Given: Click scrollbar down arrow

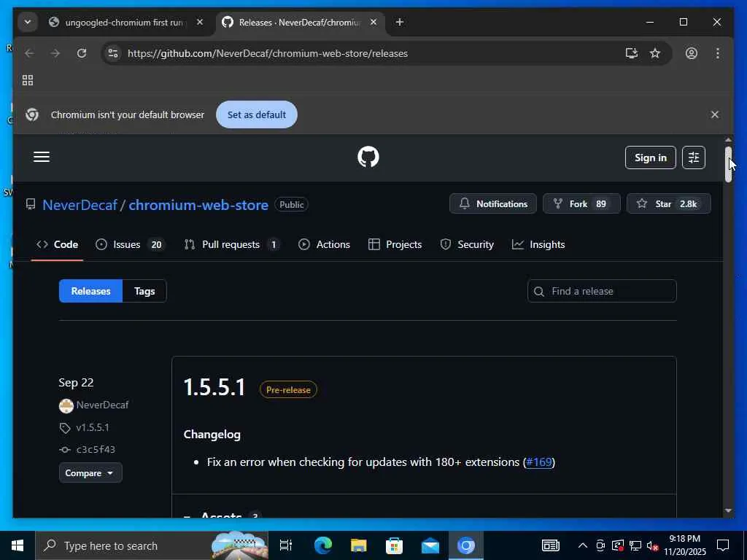Looking at the screenshot, I should tap(728, 510).
